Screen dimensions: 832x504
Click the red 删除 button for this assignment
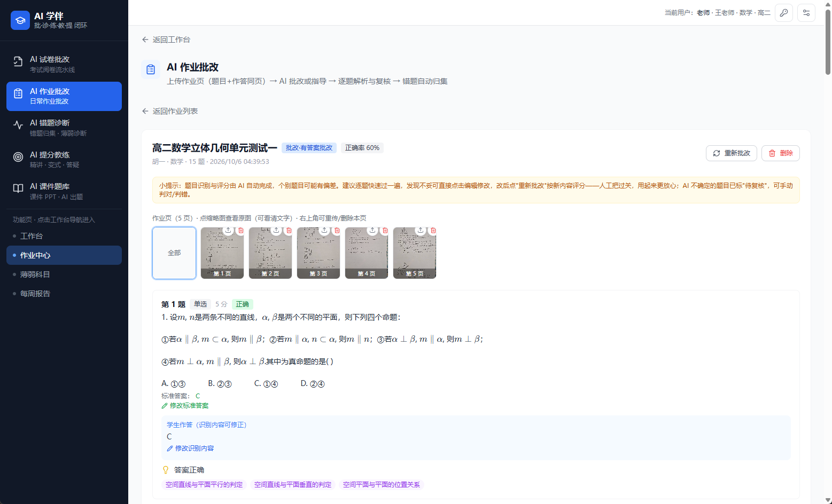[x=781, y=153]
